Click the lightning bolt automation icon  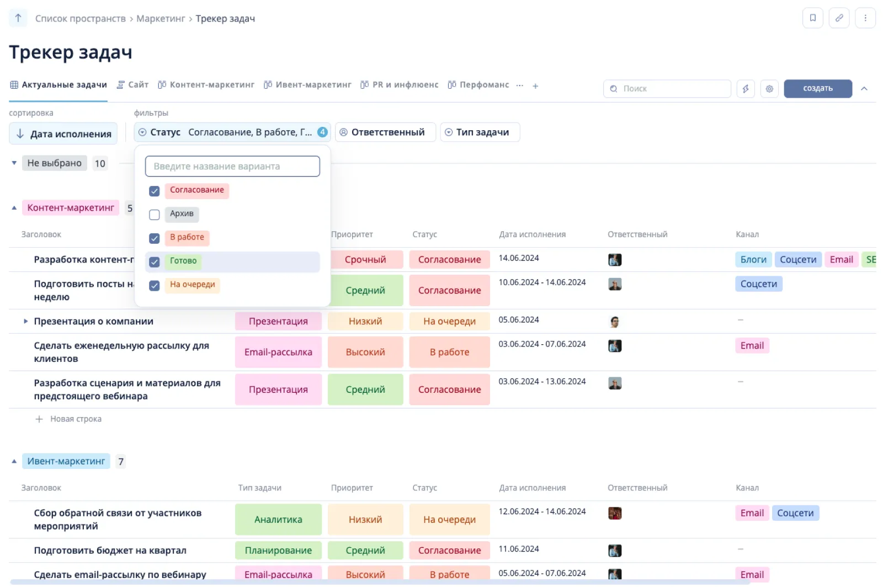point(746,89)
